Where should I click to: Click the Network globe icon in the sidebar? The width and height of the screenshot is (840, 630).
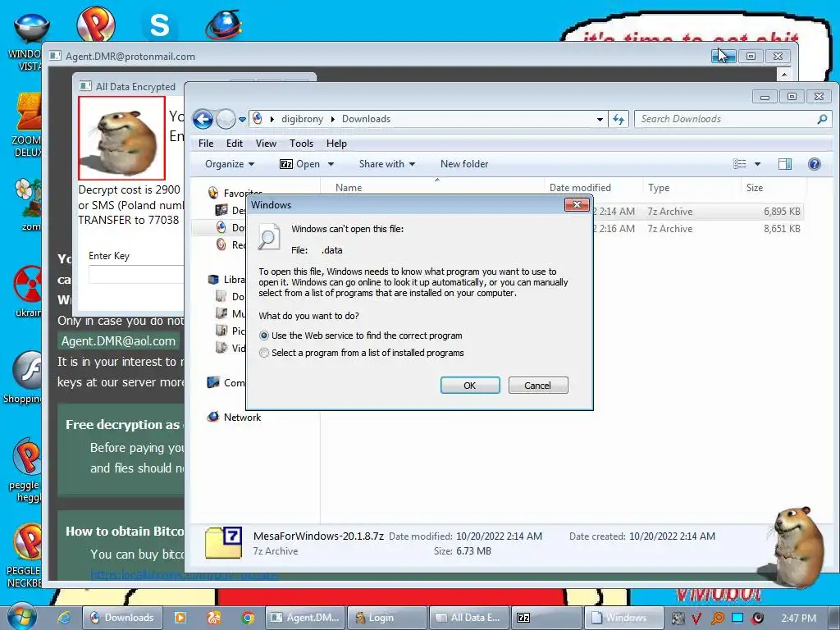click(213, 417)
